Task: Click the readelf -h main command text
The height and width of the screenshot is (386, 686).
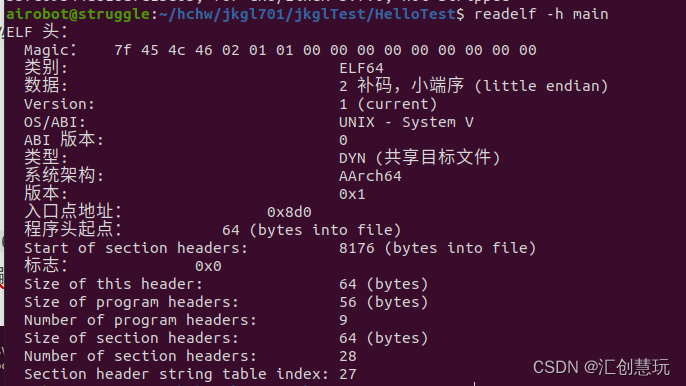Action: (x=541, y=14)
